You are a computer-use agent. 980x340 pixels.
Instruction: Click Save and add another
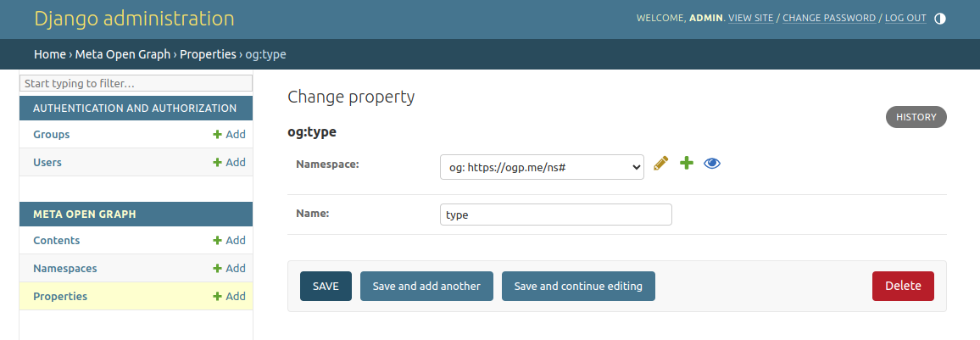pos(426,287)
